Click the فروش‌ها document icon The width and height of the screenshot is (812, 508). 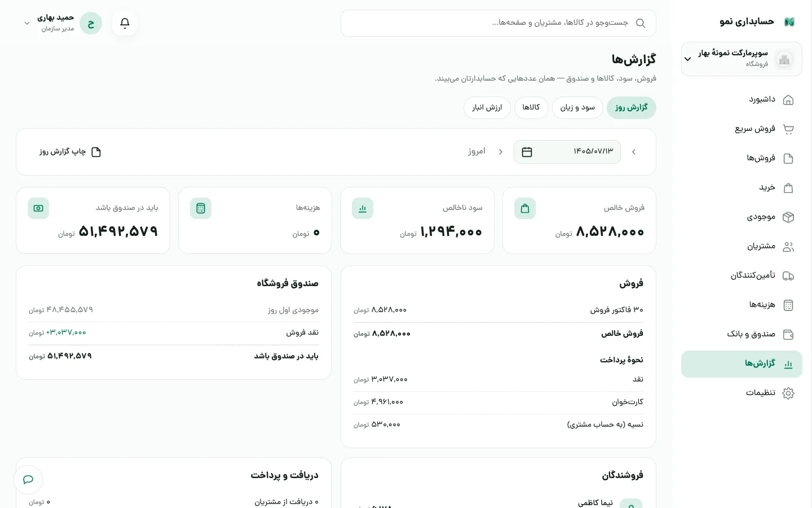pos(788,159)
